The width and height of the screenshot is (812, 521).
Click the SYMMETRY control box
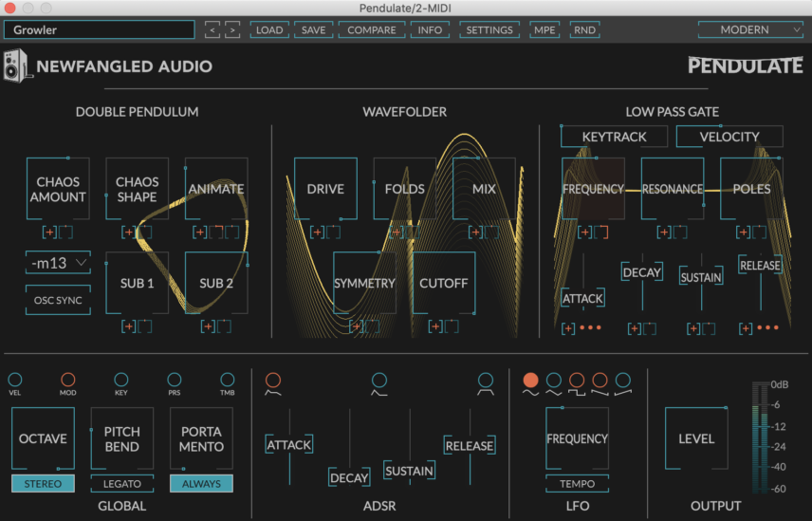click(x=364, y=283)
